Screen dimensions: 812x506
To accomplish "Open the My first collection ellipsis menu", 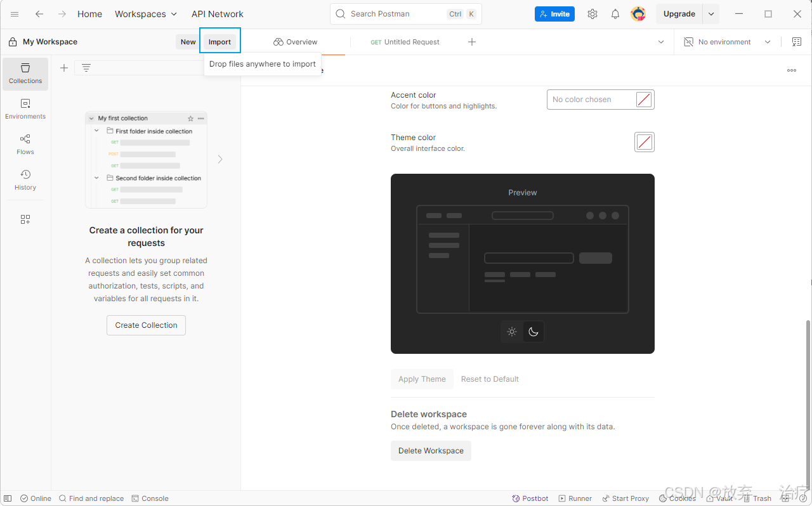I will click(201, 119).
